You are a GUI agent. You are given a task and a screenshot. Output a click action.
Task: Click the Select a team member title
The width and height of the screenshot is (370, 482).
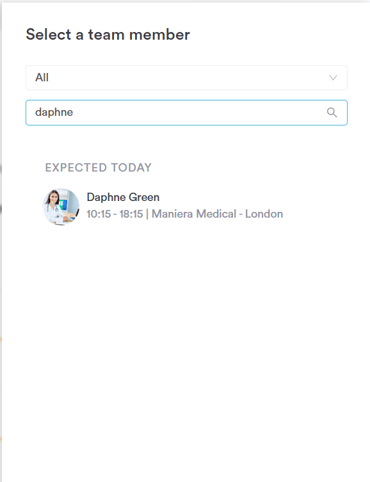(108, 35)
